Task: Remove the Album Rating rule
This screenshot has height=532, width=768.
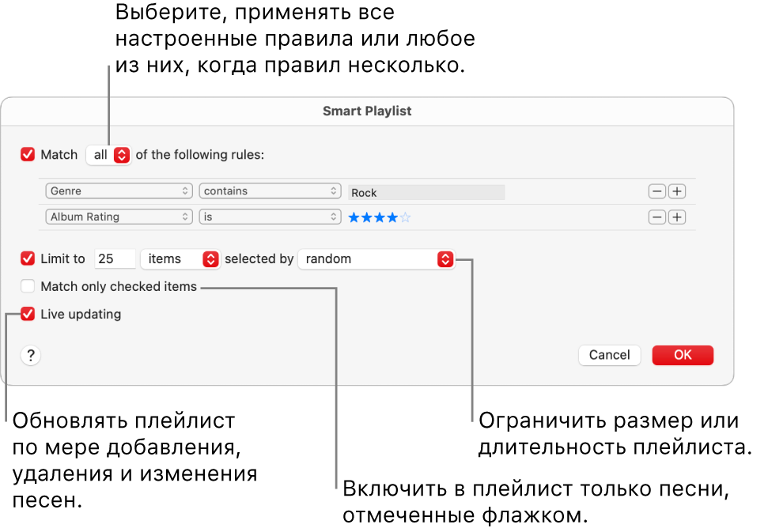Action: coord(656,217)
